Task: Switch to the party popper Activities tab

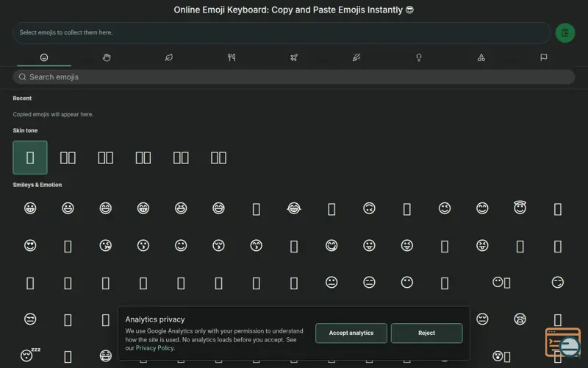Action: pos(356,57)
